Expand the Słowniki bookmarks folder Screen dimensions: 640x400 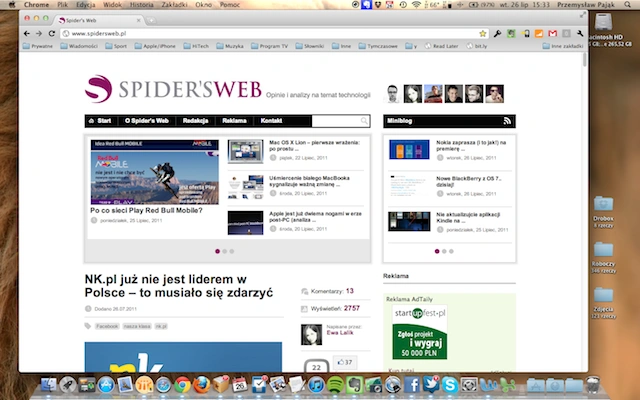310,46
